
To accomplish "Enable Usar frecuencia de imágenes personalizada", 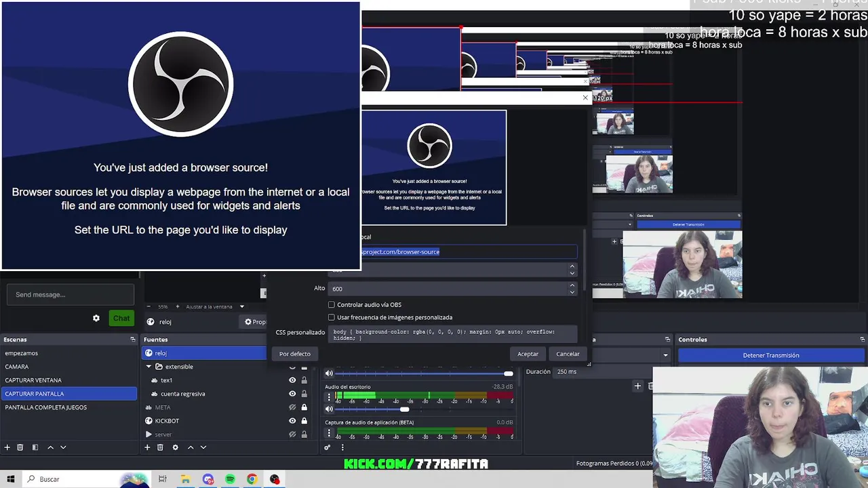I will click(x=332, y=317).
